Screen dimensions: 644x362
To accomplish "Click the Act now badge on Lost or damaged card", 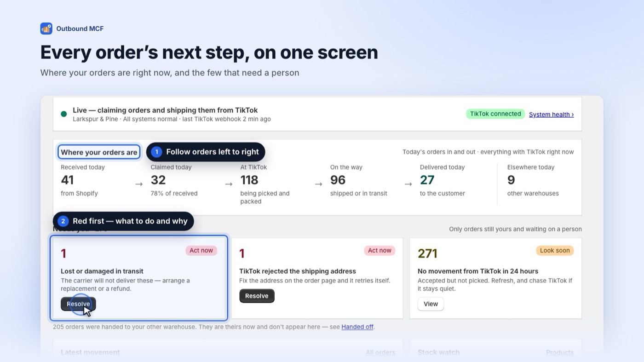I will pyautogui.click(x=201, y=251).
